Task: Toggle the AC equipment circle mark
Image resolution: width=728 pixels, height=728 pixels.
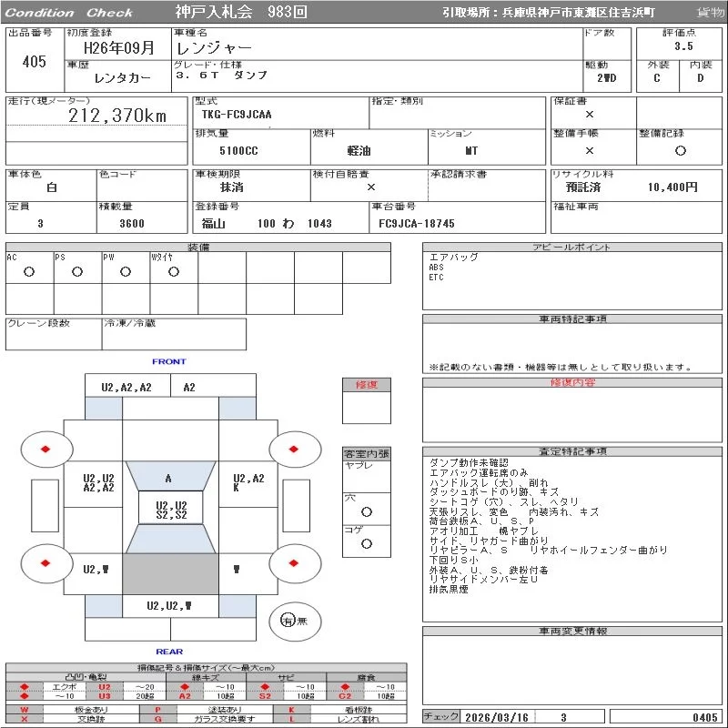Action: tap(29, 271)
